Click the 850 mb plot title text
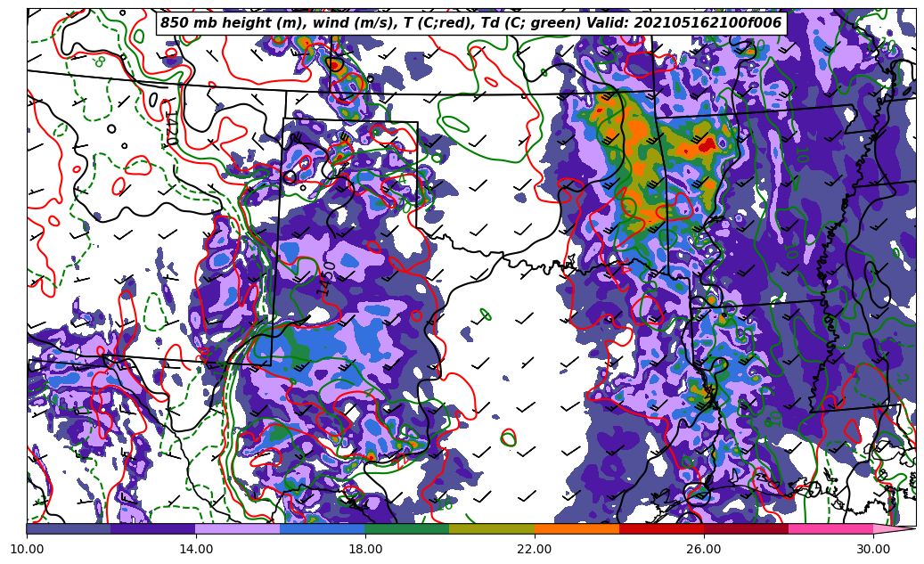Viewport: 924px width, 564px height. pyautogui.click(x=470, y=23)
